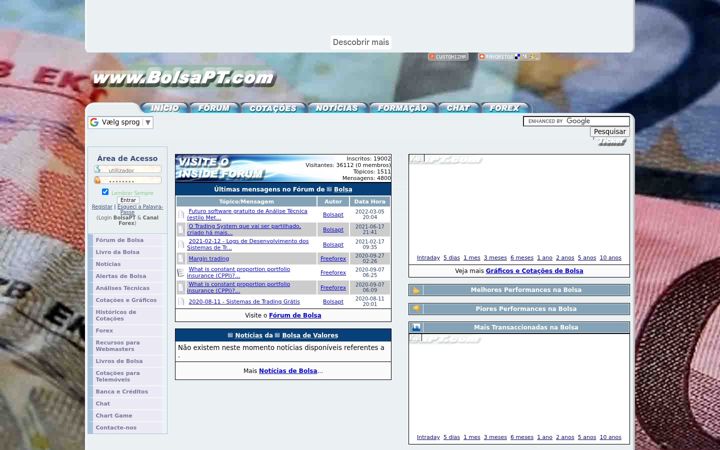Image resolution: width=720 pixels, height=450 pixels.
Task: Select '5 dias' period on the top chart
Action: (x=451, y=258)
